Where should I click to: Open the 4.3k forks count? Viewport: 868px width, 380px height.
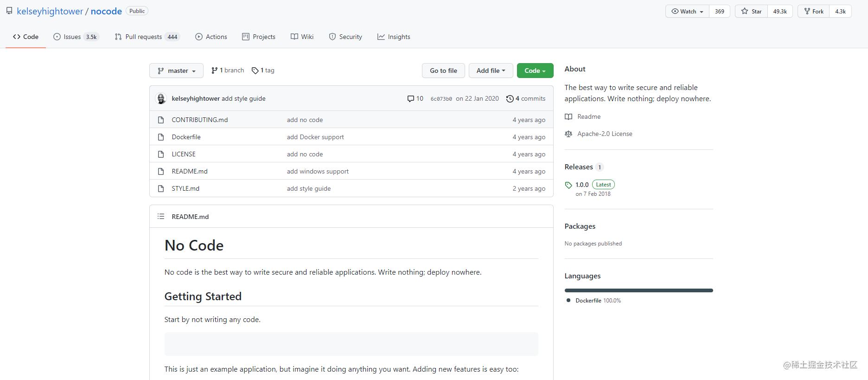tap(841, 11)
